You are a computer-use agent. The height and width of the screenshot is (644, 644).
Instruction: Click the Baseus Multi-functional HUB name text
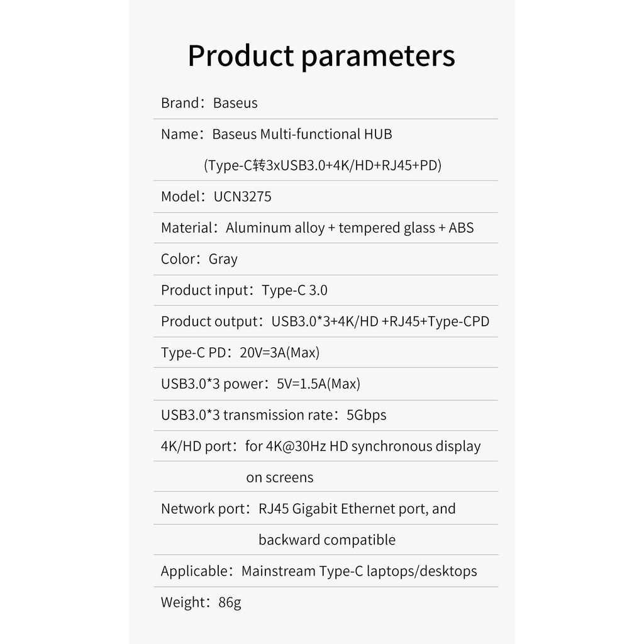[302, 134]
